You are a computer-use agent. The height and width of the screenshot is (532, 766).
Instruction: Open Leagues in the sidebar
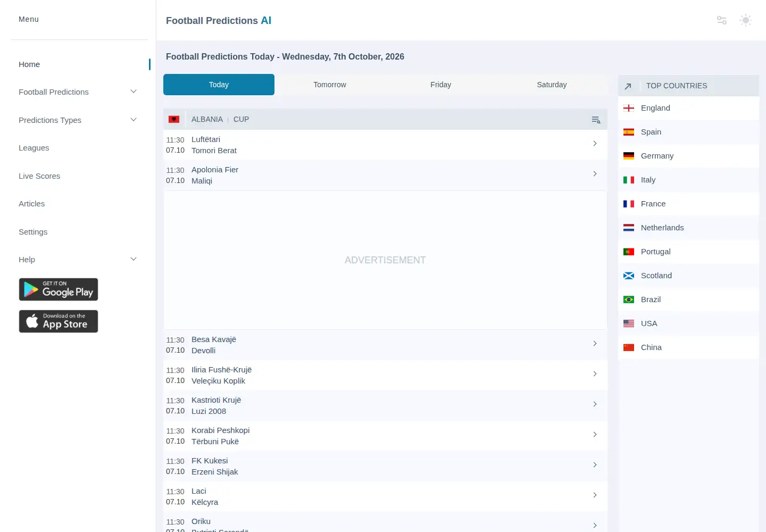34,148
